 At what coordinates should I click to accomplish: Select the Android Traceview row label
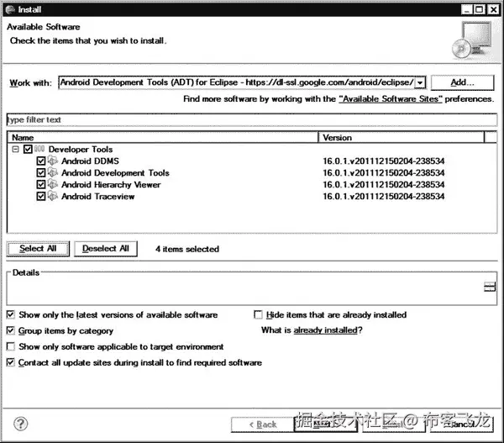point(98,196)
